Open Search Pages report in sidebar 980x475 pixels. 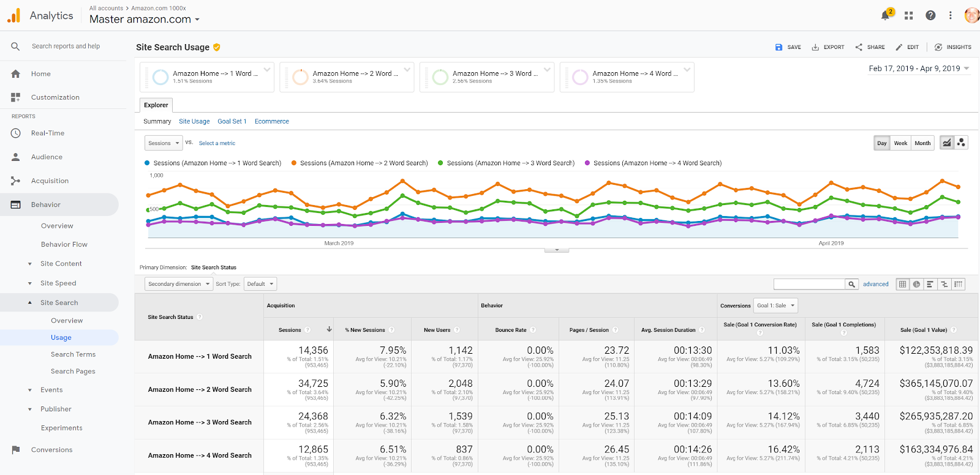[x=73, y=372]
